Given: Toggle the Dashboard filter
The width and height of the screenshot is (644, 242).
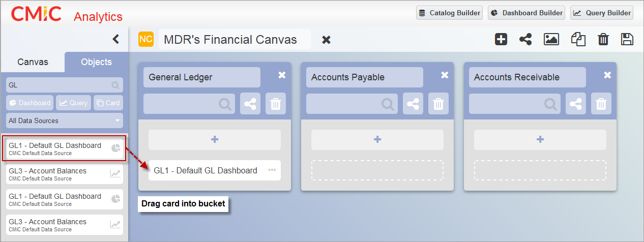Looking at the screenshot, I should [x=30, y=103].
